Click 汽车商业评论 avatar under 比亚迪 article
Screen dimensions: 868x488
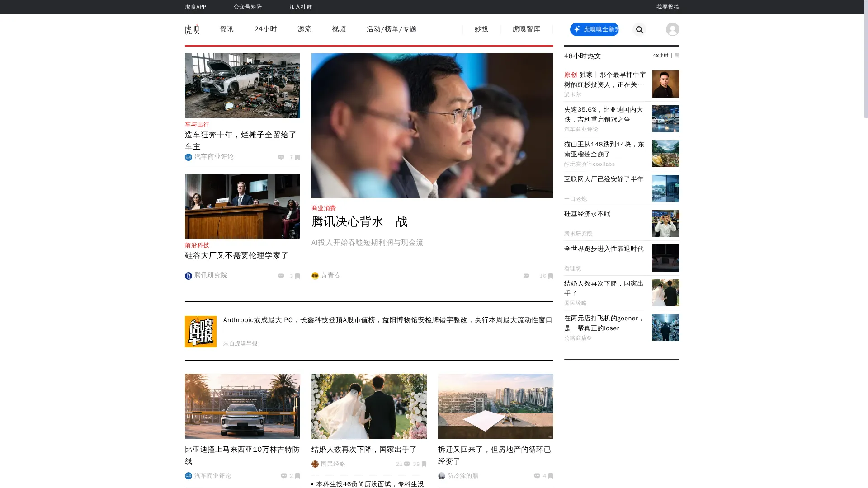(189, 476)
